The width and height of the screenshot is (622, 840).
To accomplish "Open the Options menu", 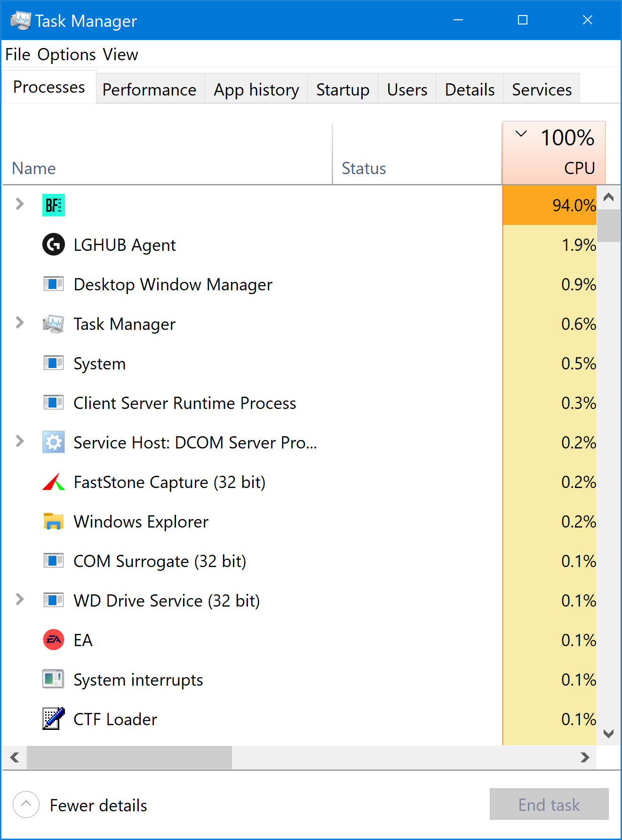I will tap(67, 55).
